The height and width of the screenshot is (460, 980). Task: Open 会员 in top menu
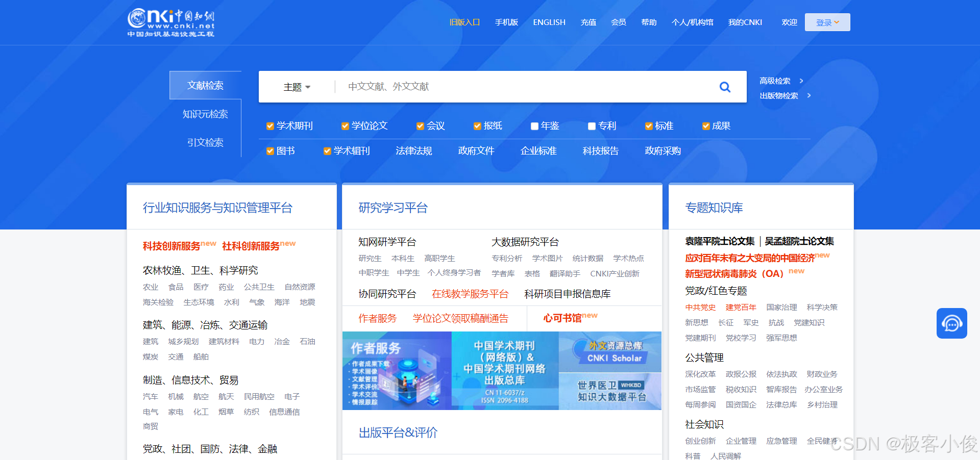click(x=619, y=22)
